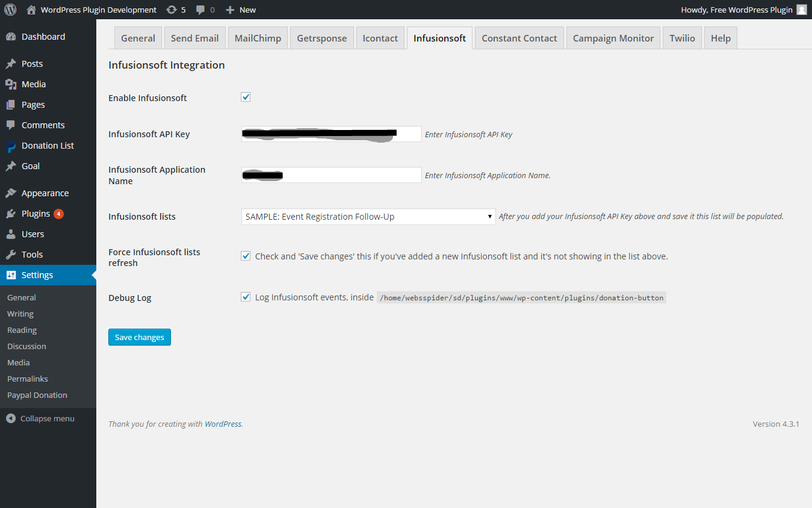Click the home icon beside site name
Image resolution: width=812 pixels, height=508 pixels.
point(31,10)
